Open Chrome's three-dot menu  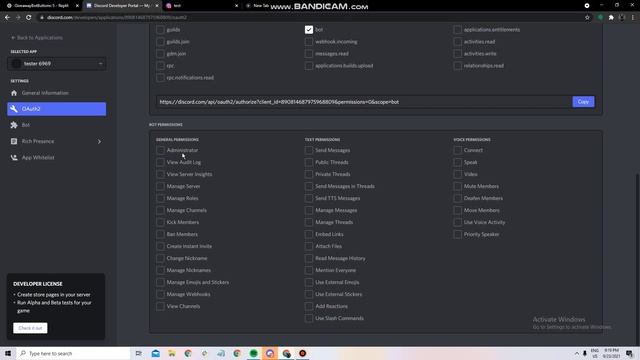(x=633, y=18)
